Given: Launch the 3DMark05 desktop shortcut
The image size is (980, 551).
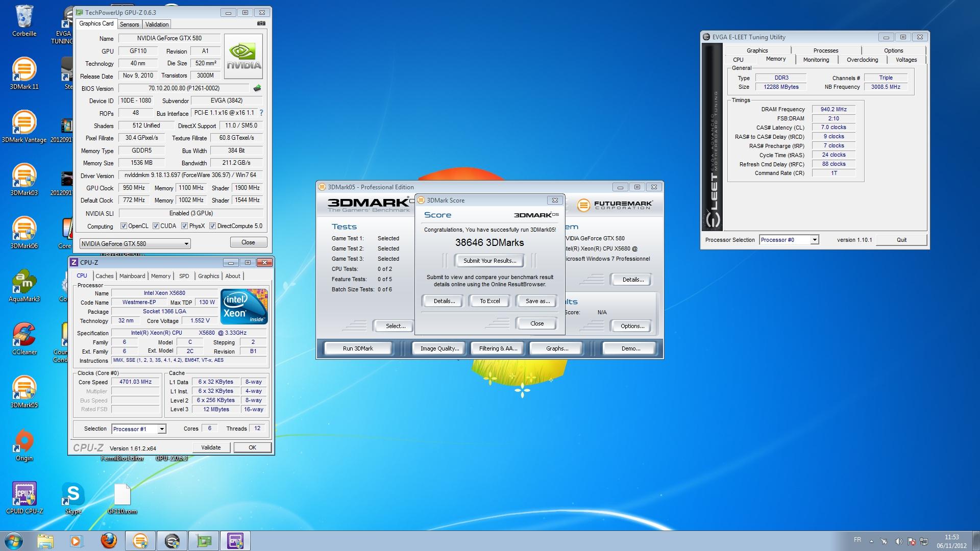Looking at the screenshot, I should 24,392.
